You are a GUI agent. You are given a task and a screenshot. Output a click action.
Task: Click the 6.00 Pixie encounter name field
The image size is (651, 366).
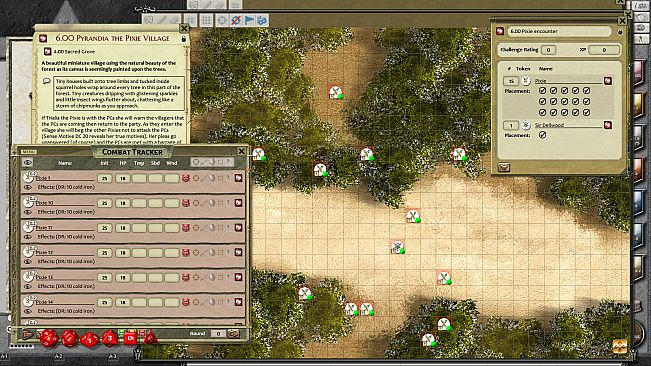(559, 31)
